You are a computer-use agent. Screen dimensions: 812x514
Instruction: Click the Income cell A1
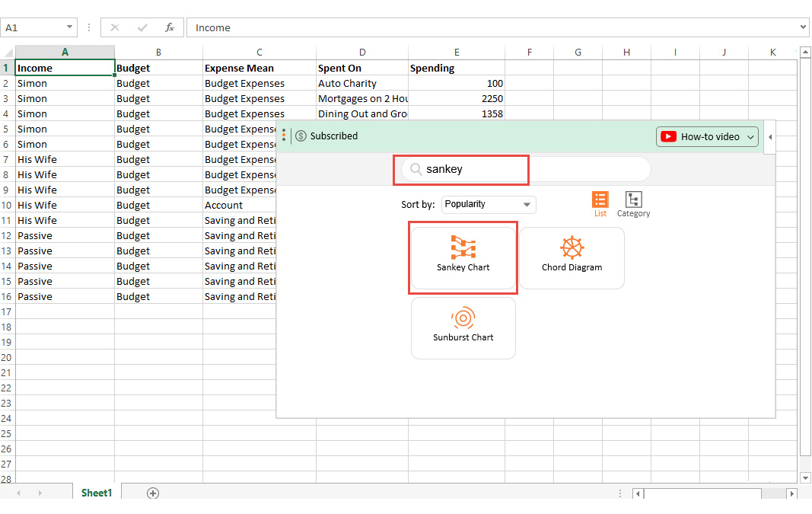tap(65, 68)
